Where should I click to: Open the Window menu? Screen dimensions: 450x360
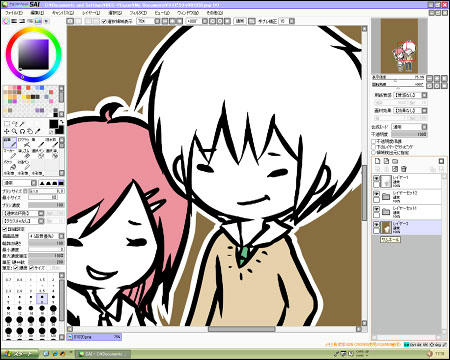tap(188, 13)
